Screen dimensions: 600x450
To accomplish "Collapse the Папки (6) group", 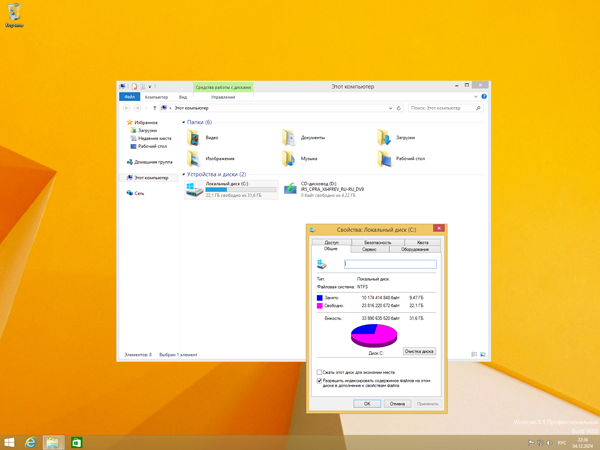I will click(x=184, y=122).
